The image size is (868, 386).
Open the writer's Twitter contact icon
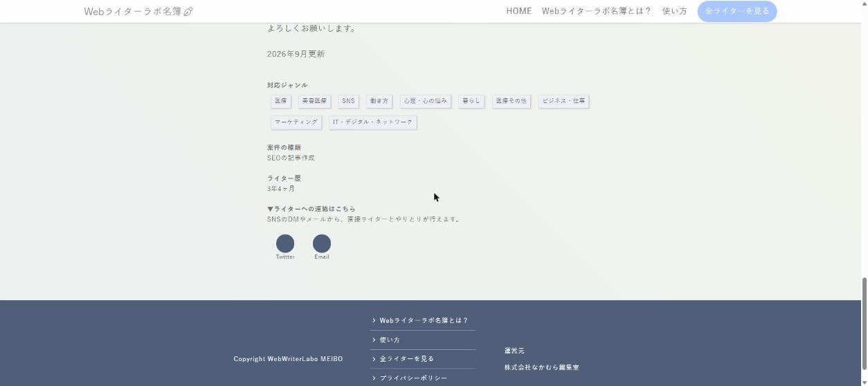click(x=285, y=243)
